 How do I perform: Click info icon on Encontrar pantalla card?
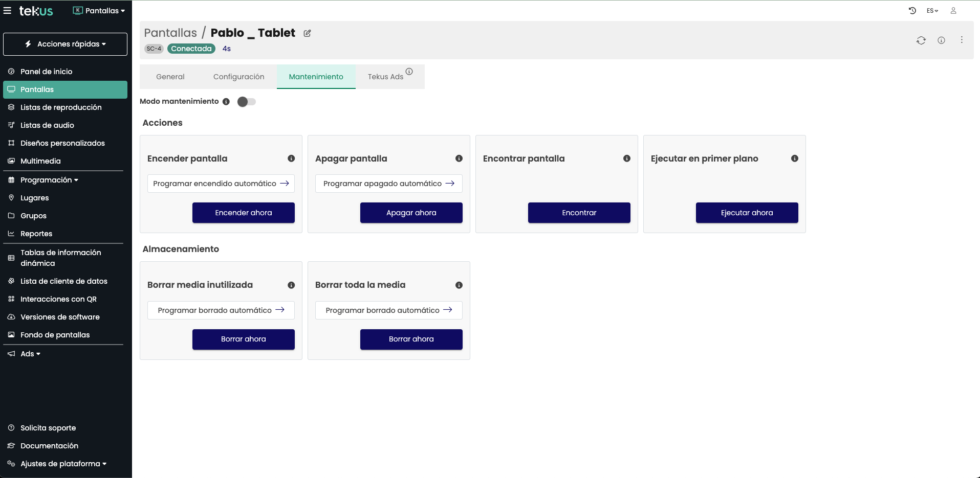tap(626, 158)
